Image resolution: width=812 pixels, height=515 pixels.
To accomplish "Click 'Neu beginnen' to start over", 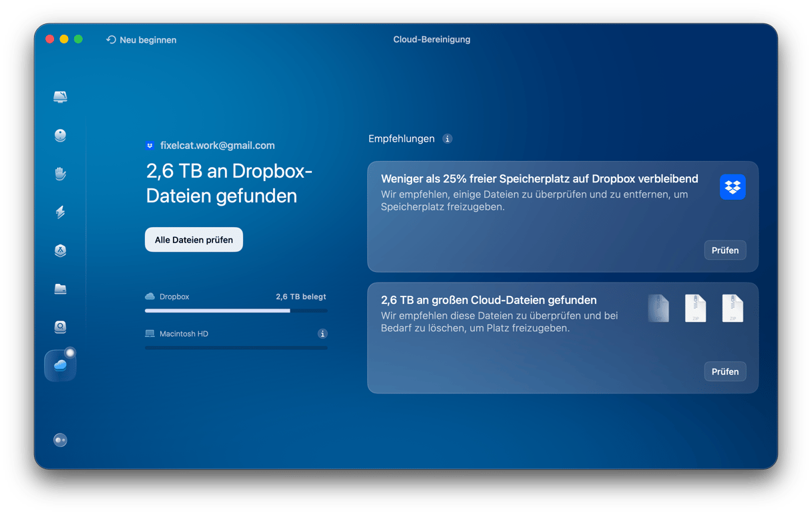I will pos(142,40).
